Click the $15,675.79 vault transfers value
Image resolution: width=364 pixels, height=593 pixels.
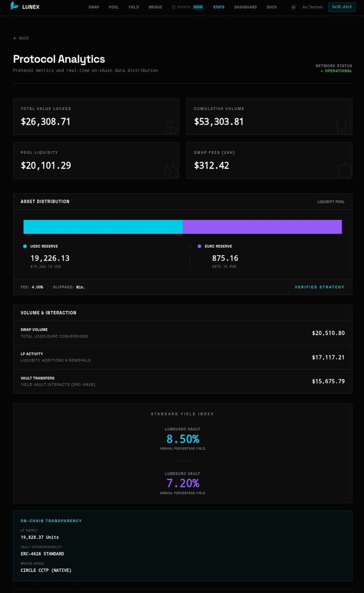click(x=328, y=381)
